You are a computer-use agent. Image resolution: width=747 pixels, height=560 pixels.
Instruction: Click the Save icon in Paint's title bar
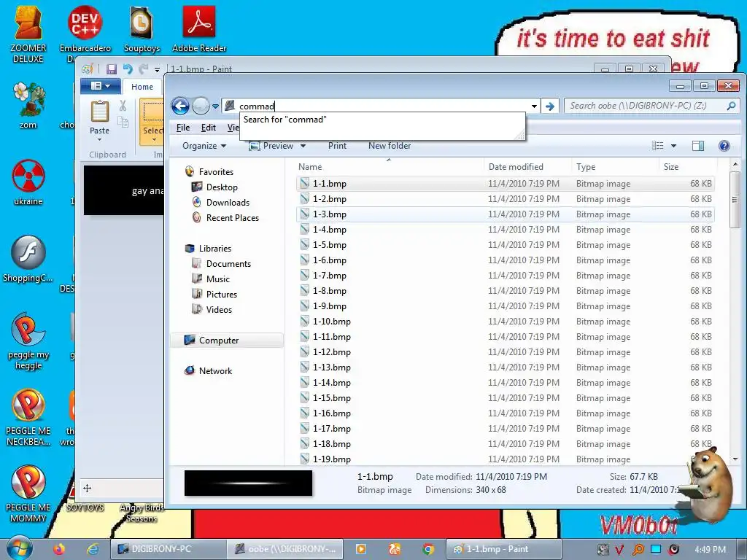click(112, 69)
